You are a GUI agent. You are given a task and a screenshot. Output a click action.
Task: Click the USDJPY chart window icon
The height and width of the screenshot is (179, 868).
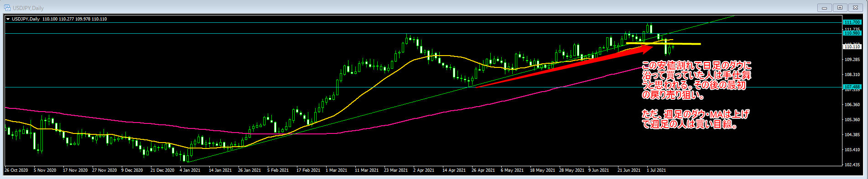[7, 8]
